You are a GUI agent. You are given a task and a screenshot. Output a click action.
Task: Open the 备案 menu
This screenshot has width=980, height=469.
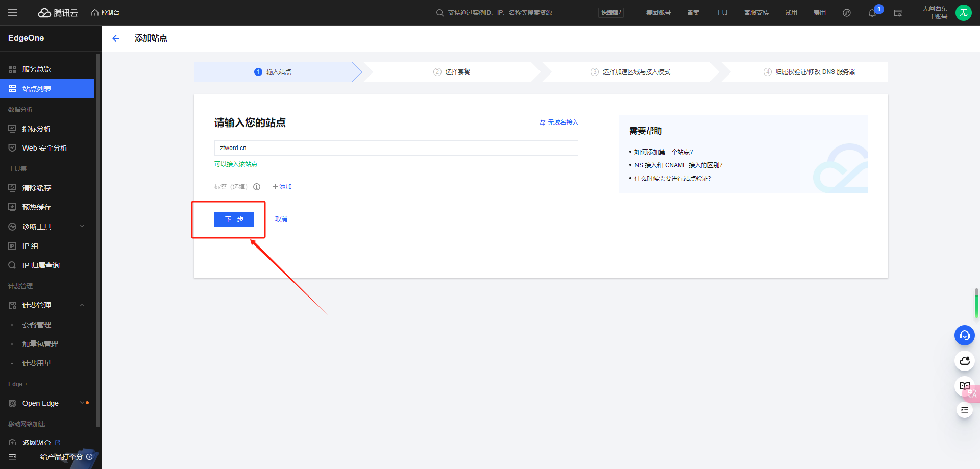[x=693, y=13]
